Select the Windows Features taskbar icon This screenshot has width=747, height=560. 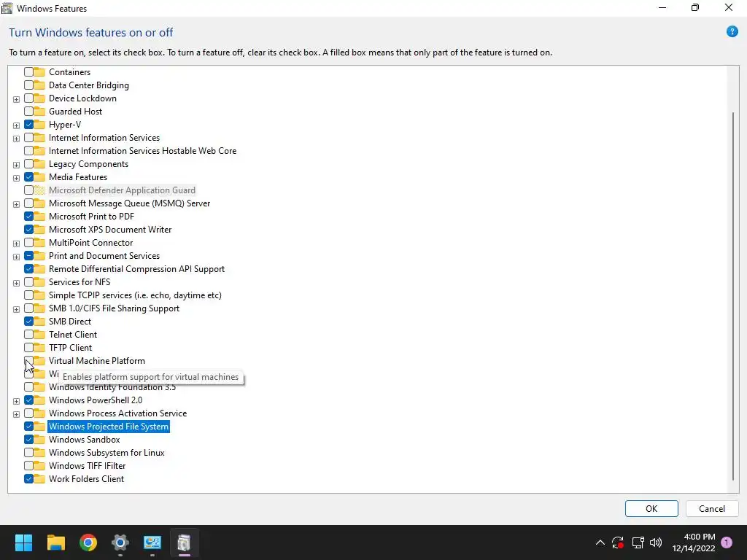coord(184,542)
